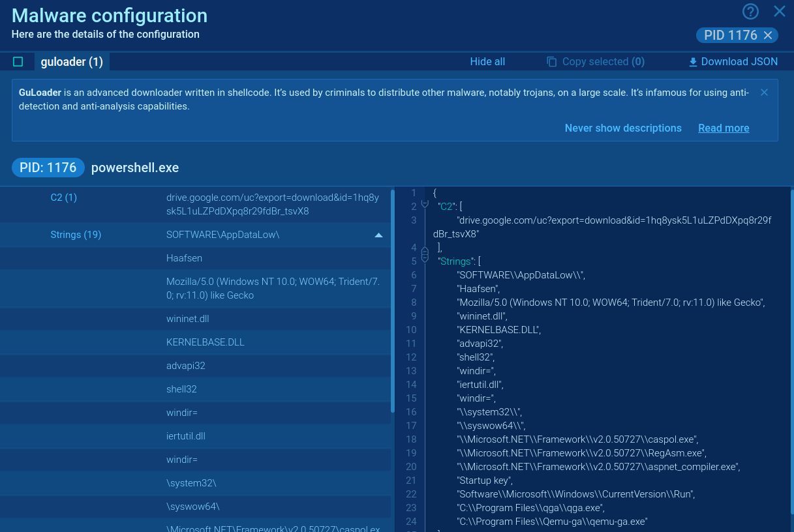Close the Malware configuration dialog
Image resolution: width=794 pixels, height=532 pixels.
(780, 11)
